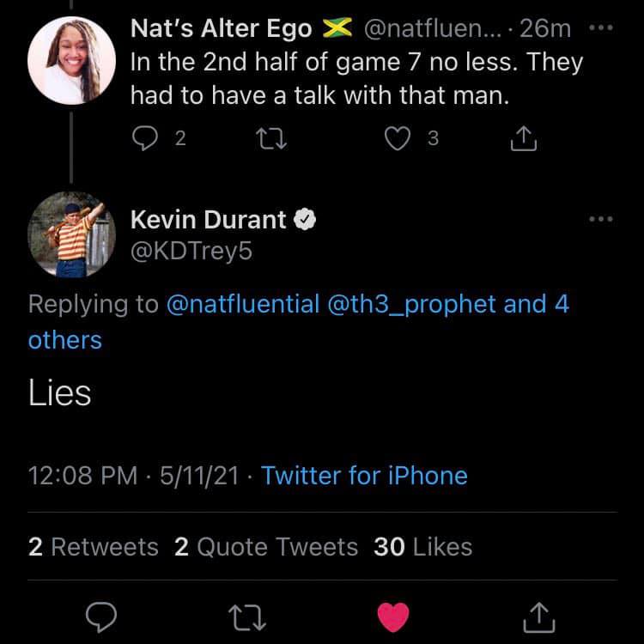Image resolution: width=644 pixels, height=644 pixels.
Task: Open the Twitter for iPhone link
Action: pyautogui.click(x=364, y=475)
